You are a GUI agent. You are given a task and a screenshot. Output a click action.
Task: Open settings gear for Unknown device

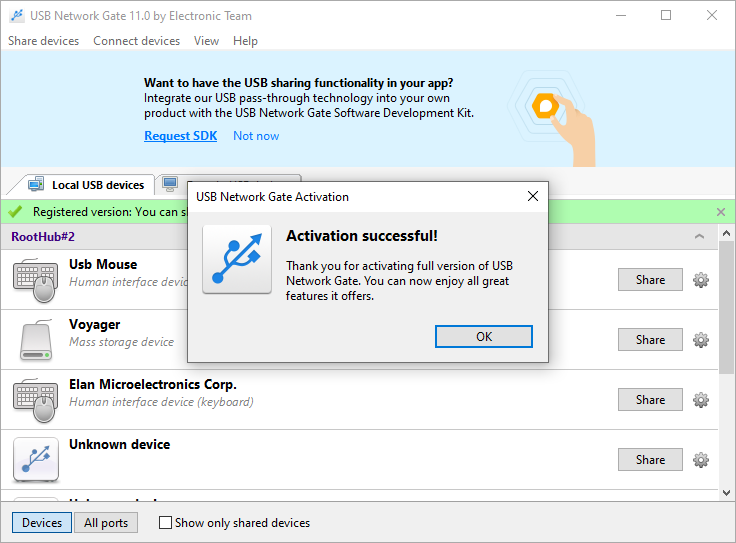pos(701,460)
